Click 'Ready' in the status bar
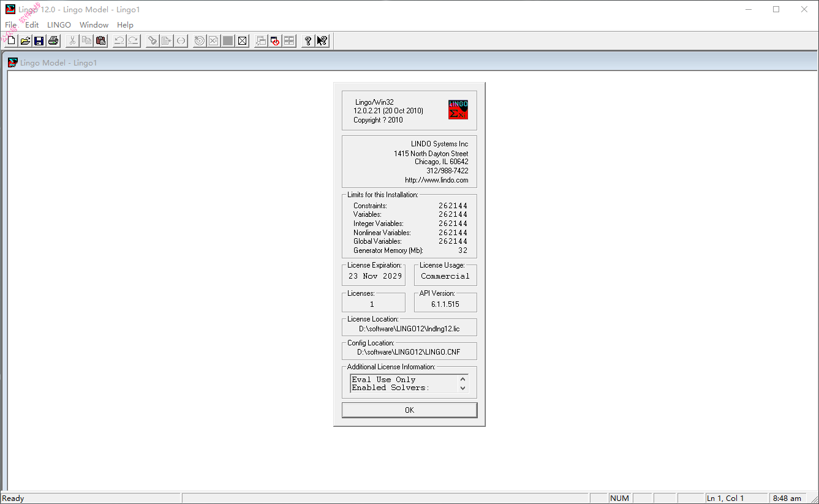This screenshot has width=819, height=504. coord(13,498)
